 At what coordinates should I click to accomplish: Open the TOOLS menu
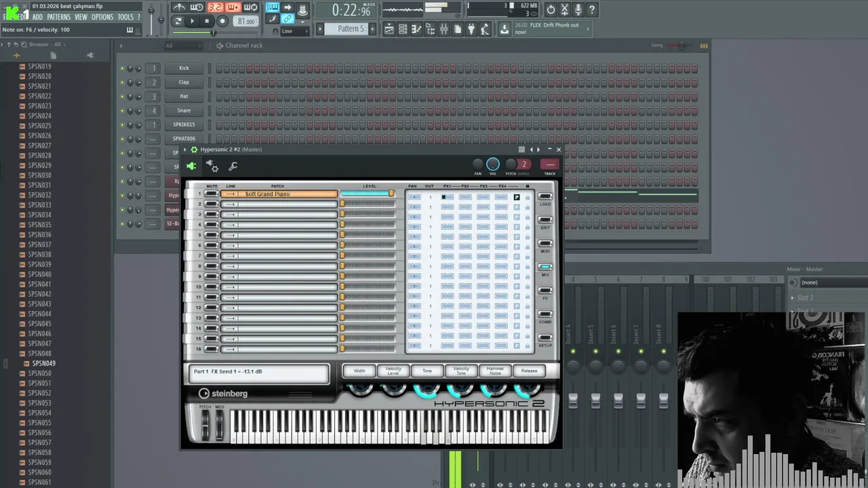click(x=125, y=17)
